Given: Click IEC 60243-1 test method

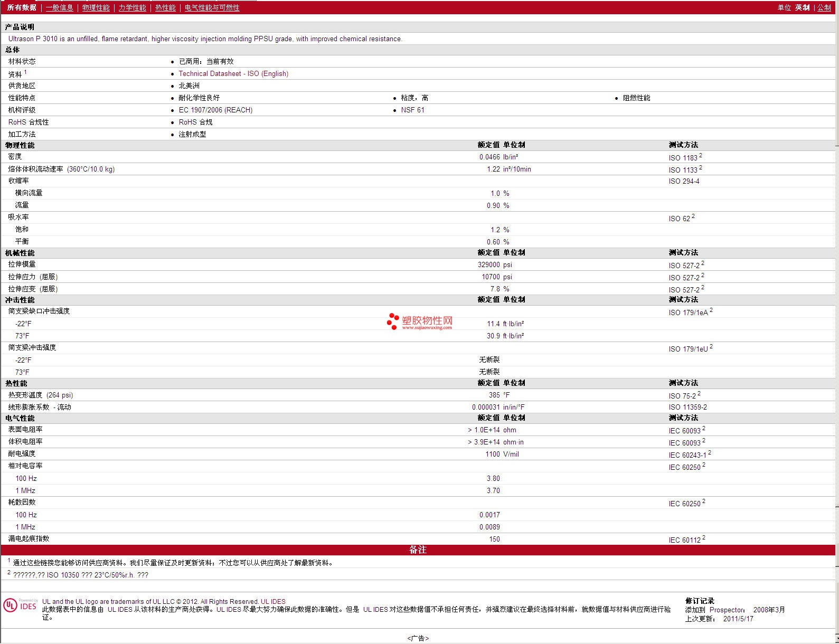Looking at the screenshot, I should (687, 455).
